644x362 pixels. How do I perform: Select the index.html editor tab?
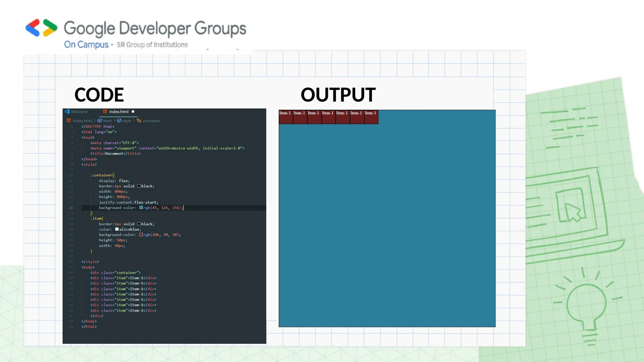[119, 112]
